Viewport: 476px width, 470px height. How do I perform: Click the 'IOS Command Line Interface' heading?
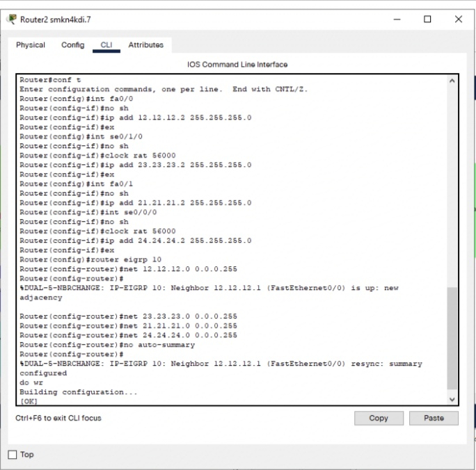237,65
